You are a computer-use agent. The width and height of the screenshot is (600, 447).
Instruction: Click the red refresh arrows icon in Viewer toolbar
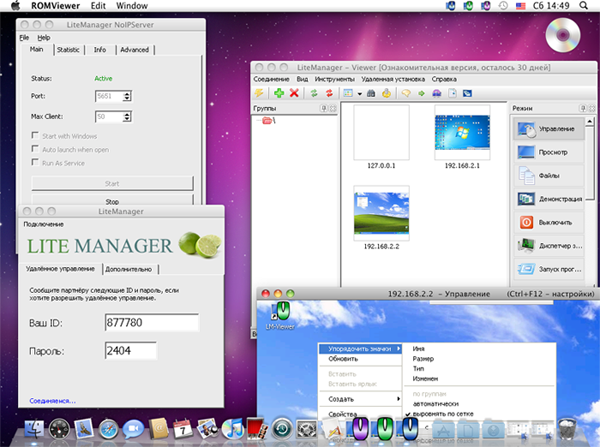coord(329,93)
